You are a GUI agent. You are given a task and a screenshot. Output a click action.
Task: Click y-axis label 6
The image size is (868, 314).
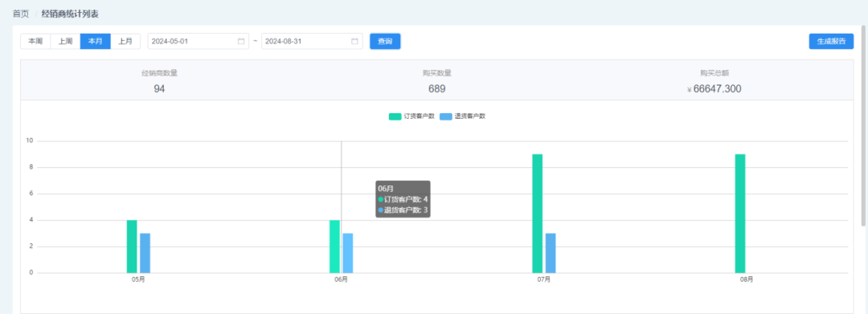pyautogui.click(x=31, y=194)
